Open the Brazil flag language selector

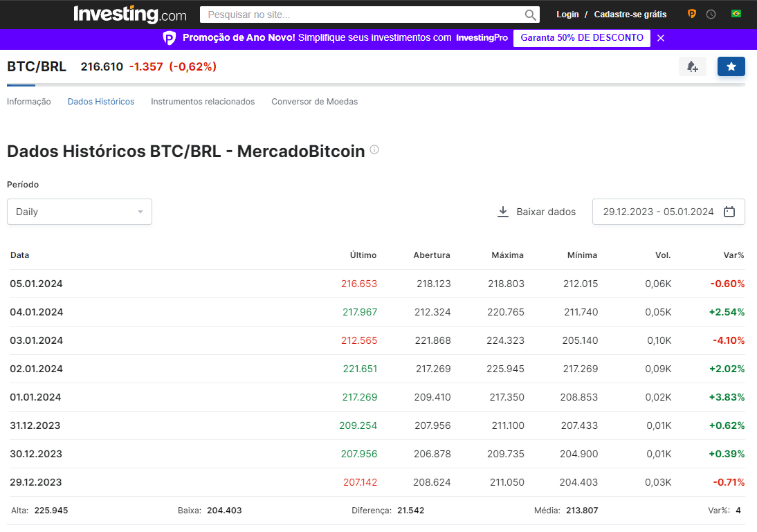pos(736,14)
